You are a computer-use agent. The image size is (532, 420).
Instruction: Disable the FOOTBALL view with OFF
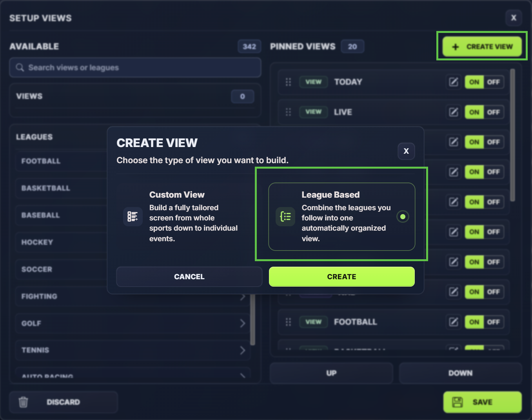pos(494,322)
